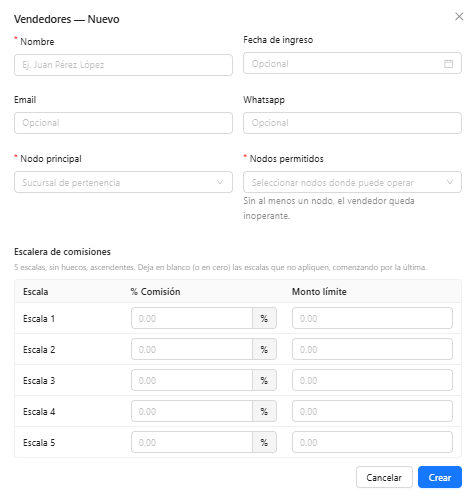Click 'Sin al menos un nodo' help text
This screenshot has width=476, height=499.
tap(329, 208)
